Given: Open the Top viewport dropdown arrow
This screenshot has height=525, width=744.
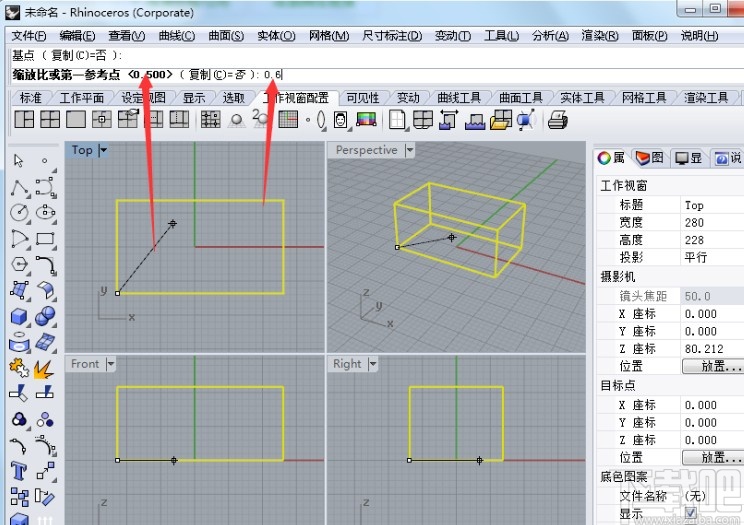Looking at the screenshot, I should [x=103, y=150].
